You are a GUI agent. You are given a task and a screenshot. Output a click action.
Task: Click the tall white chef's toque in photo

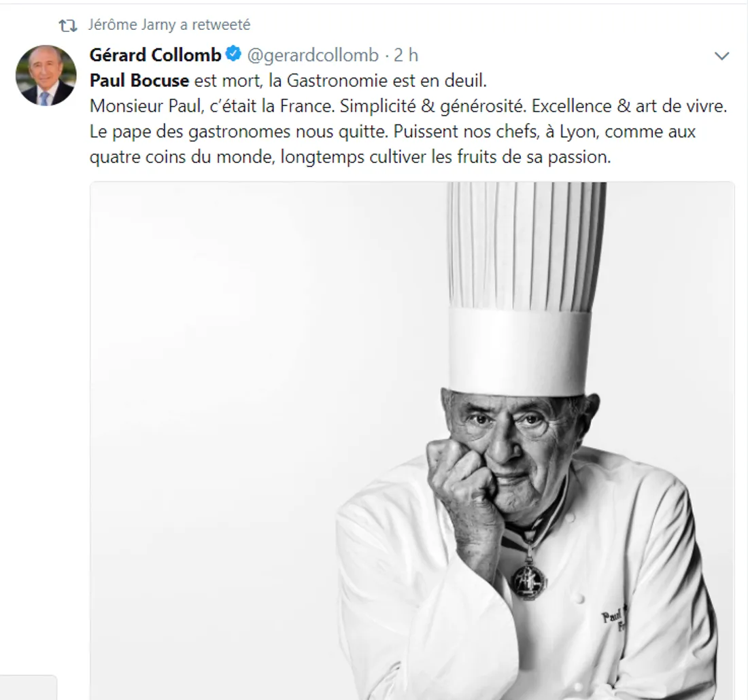click(x=522, y=290)
